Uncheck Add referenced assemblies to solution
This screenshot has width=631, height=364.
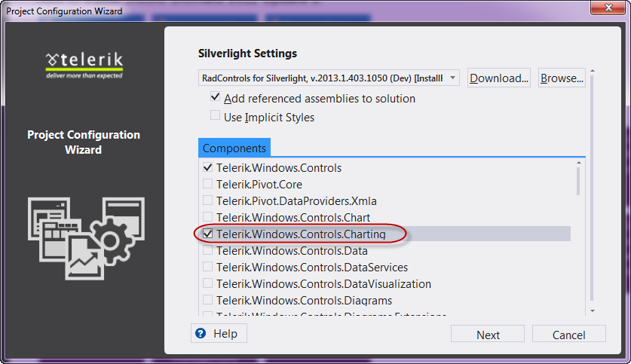(216, 98)
